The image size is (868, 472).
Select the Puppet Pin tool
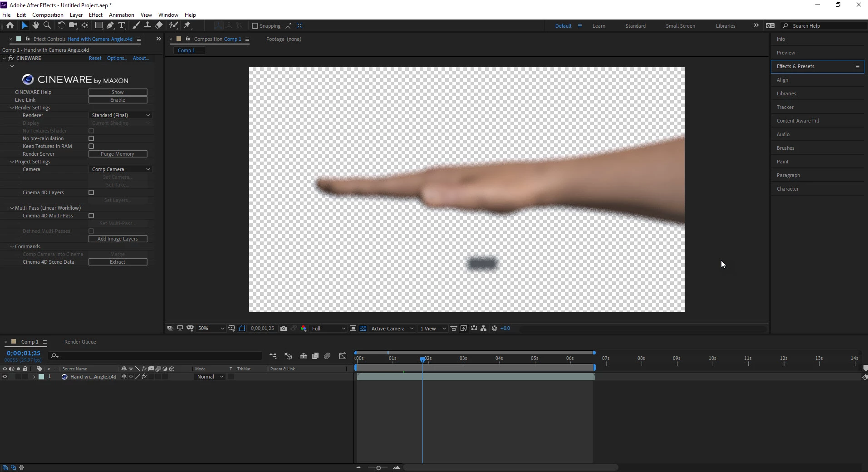pyautogui.click(x=187, y=25)
